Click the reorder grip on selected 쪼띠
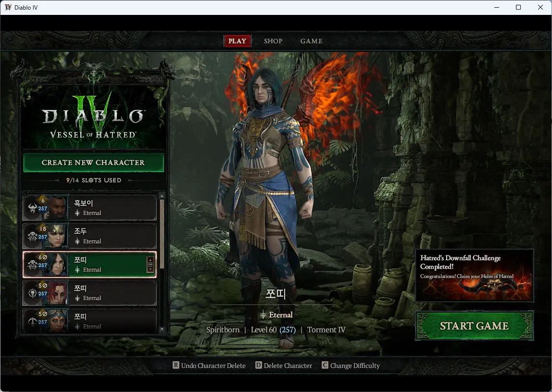Viewport: 552px width, 392px height. [151, 265]
